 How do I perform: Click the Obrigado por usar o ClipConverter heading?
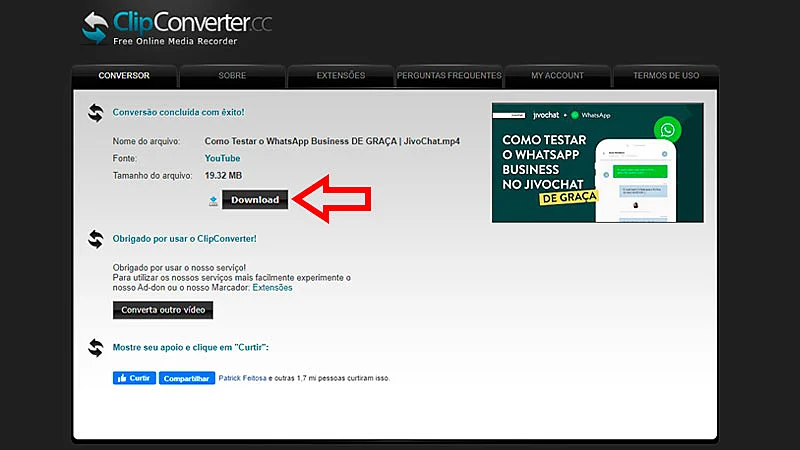185,239
